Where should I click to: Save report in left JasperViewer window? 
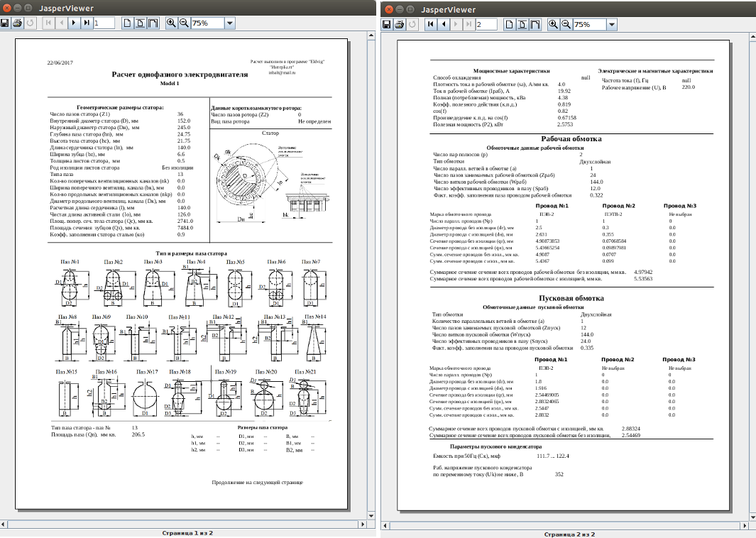6,23
